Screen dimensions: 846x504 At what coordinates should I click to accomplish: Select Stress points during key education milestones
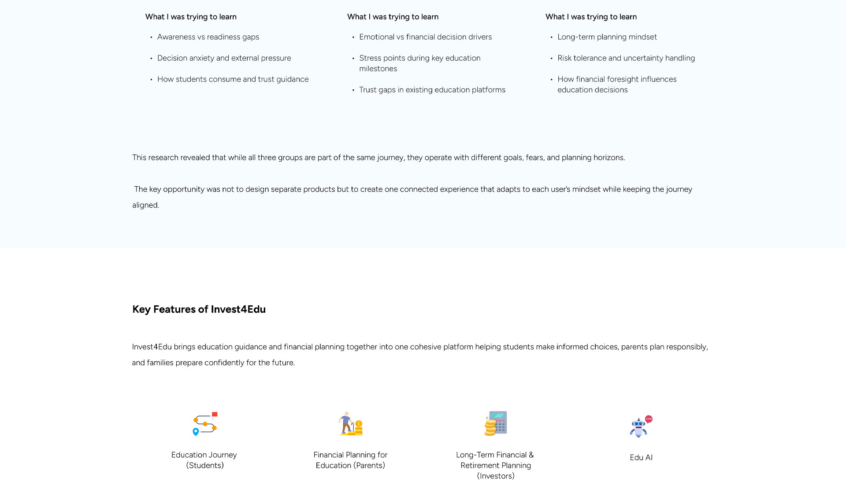pyautogui.click(x=419, y=63)
